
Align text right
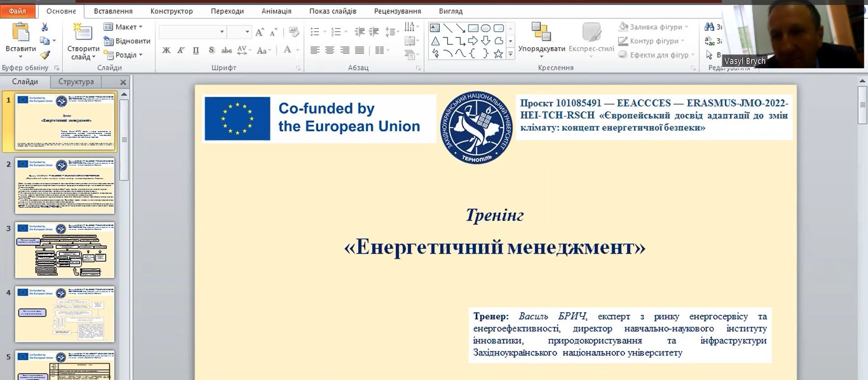tap(344, 50)
